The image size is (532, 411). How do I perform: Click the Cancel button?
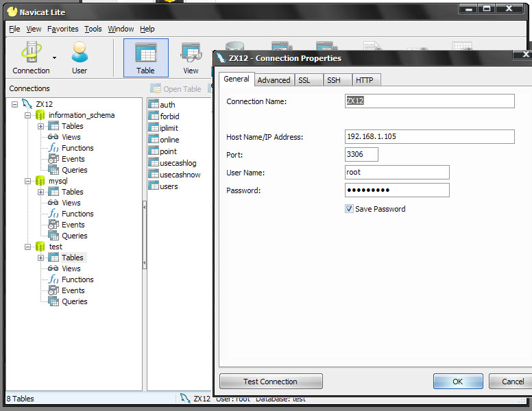[510, 382]
